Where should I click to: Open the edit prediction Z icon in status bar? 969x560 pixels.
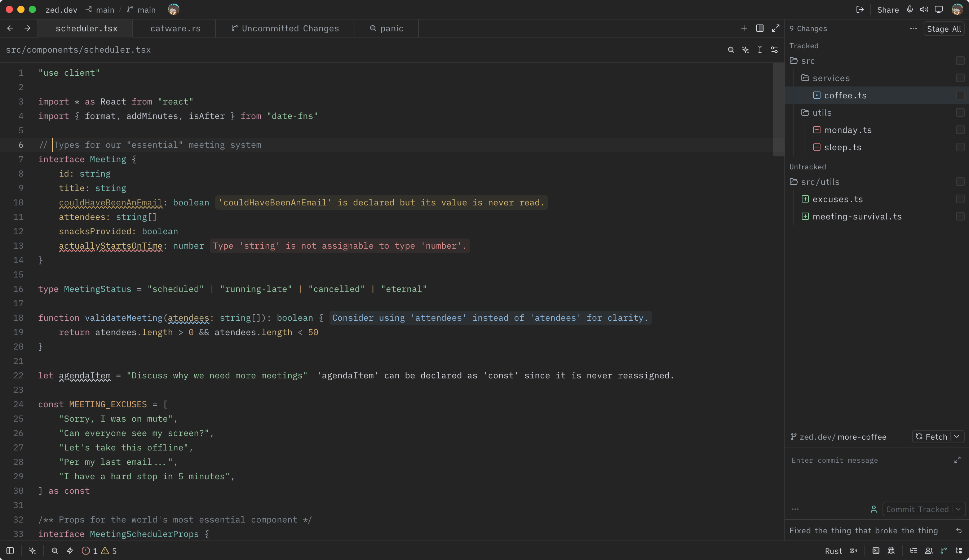click(853, 550)
